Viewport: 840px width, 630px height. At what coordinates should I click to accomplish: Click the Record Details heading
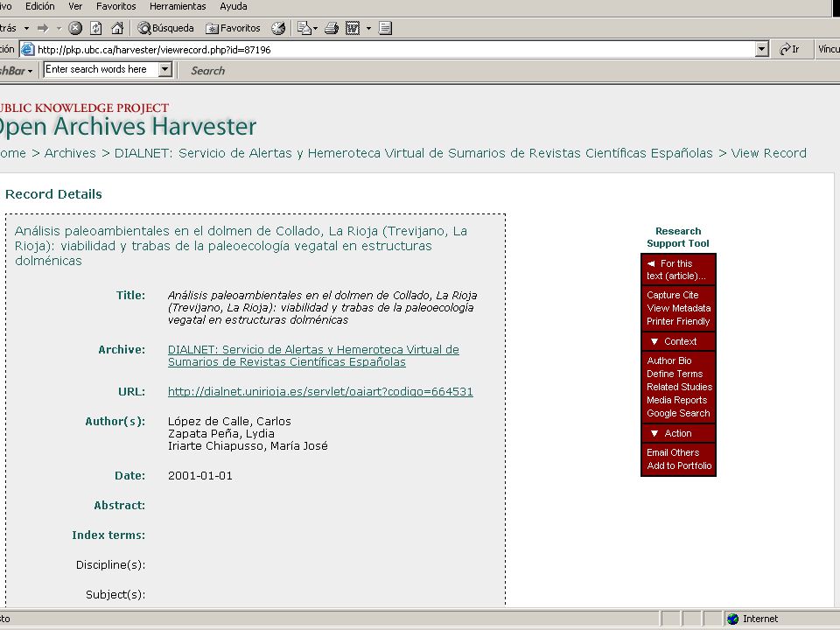click(x=53, y=194)
